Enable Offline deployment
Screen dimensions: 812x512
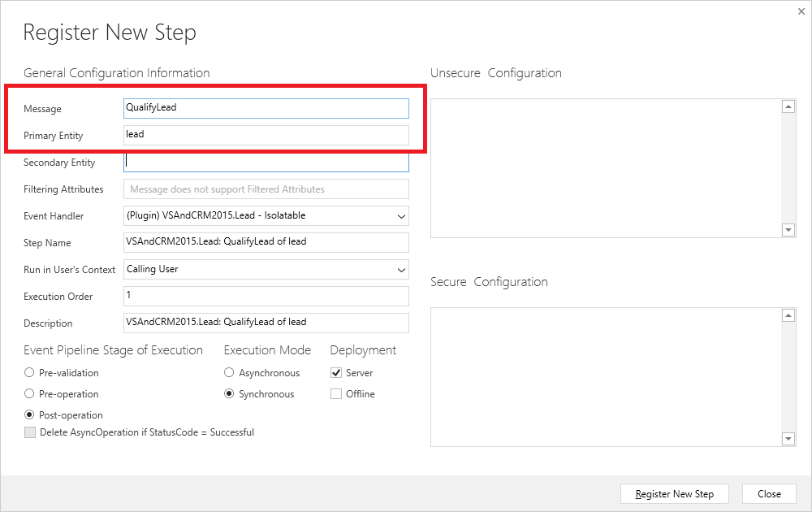coord(336,393)
